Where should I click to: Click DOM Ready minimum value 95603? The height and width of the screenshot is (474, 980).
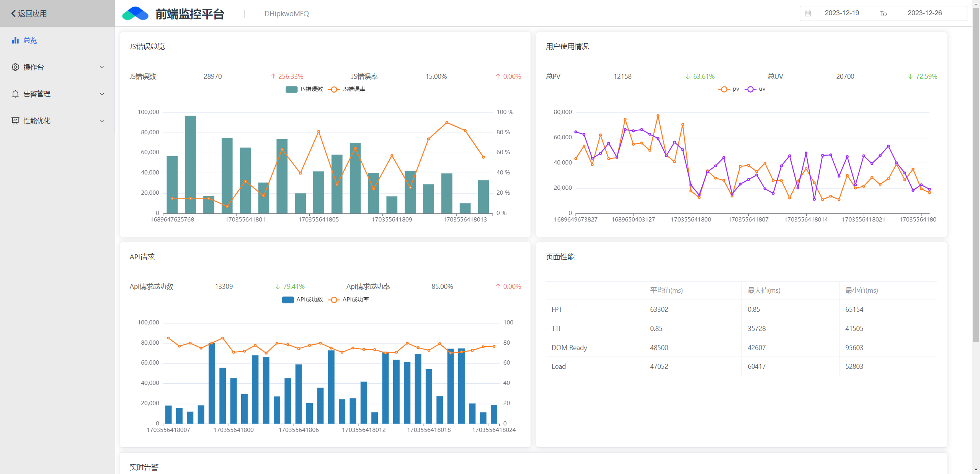[854, 348]
